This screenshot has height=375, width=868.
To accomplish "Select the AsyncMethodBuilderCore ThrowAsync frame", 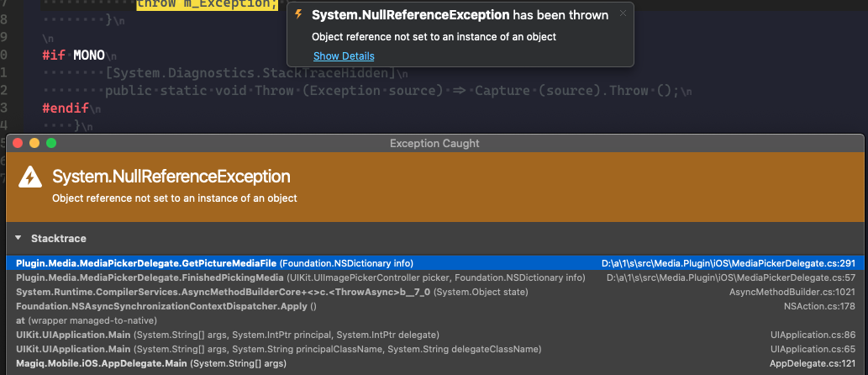I will point(434,292).
